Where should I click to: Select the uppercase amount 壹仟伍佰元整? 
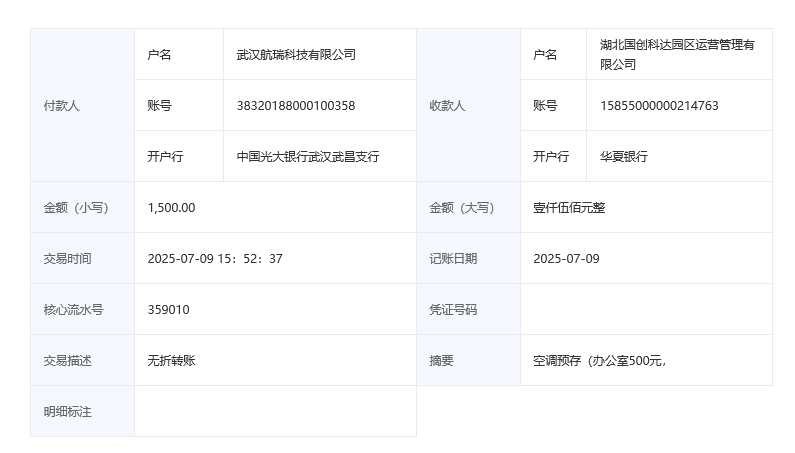click(x=569, y=208)
